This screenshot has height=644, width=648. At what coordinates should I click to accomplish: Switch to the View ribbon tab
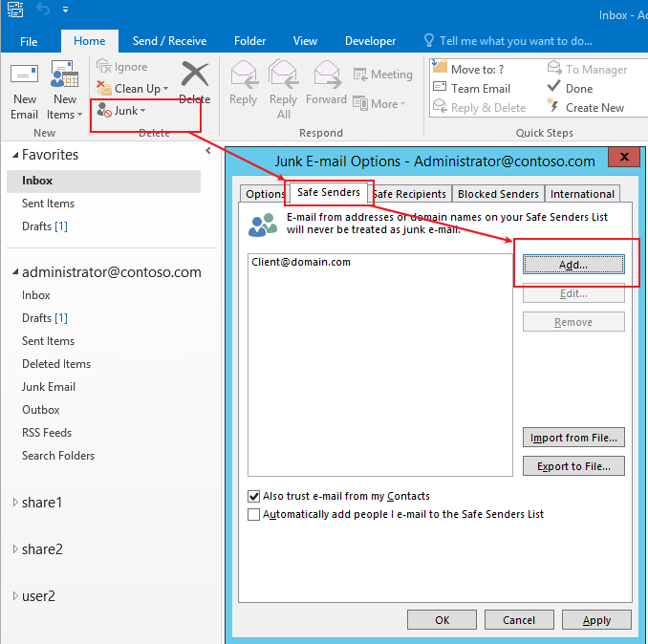[305, 41]
